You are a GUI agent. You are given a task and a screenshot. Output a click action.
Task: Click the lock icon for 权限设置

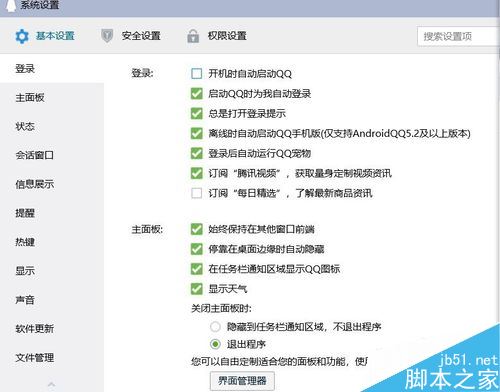[x=193, y=36]
